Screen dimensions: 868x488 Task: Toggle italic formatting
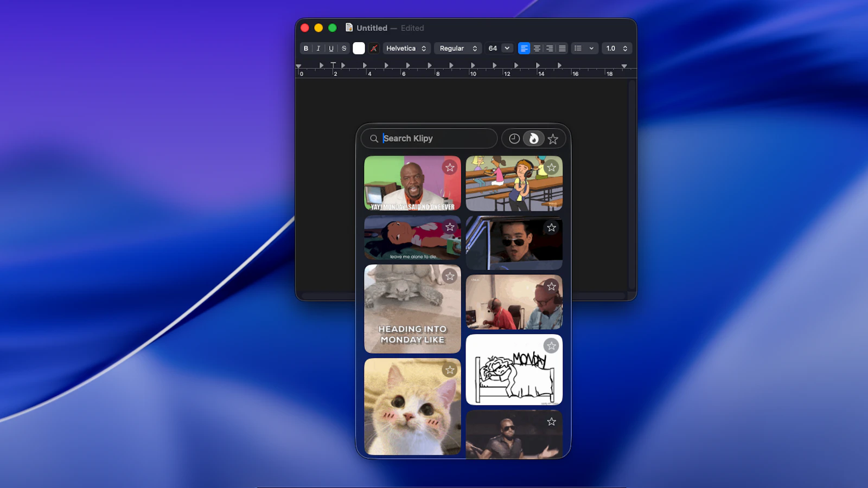tap(318, 48)
